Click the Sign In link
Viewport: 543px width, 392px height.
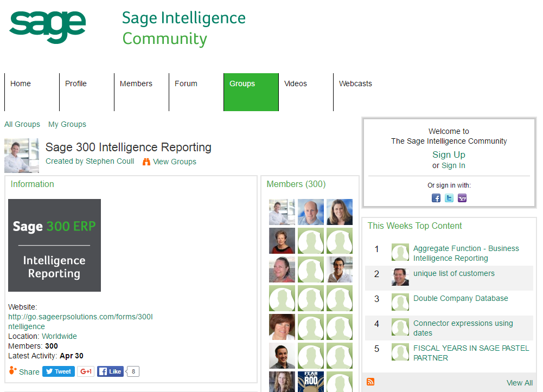[x=453, y=165]
